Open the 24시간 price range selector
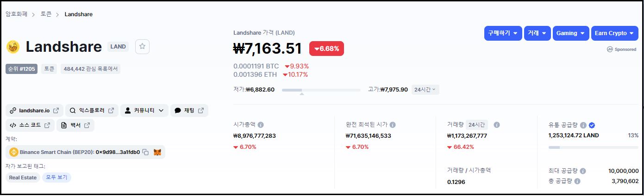Viewport: 644px width, 196px height. (425, 89)
